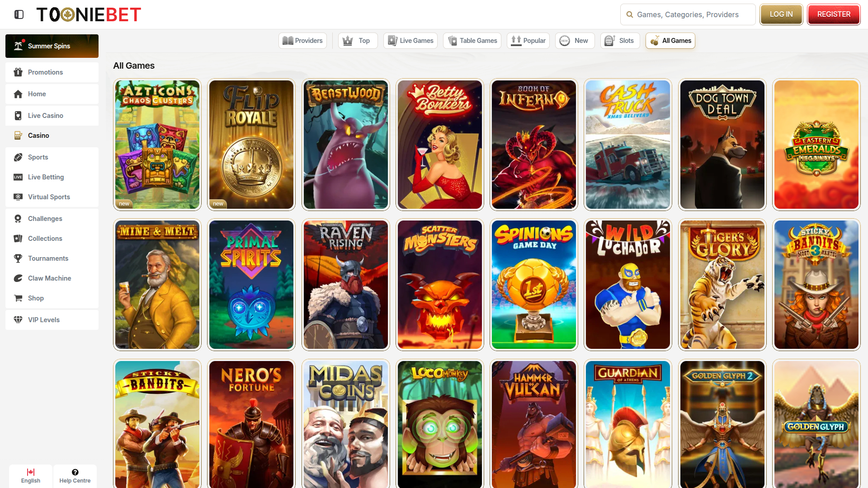Click the Games, Categories, Providers search field
Viewport: 868px width, 488px height.
click(x=687, y=14)
